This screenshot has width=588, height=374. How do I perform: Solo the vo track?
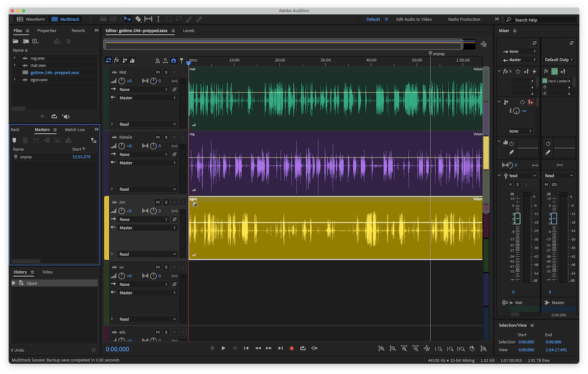point(166,267)
